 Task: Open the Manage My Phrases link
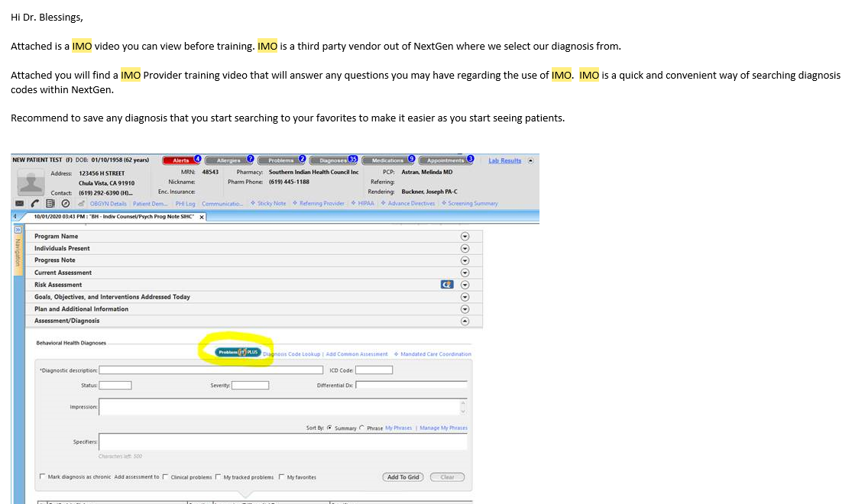(x=443, y=428)
